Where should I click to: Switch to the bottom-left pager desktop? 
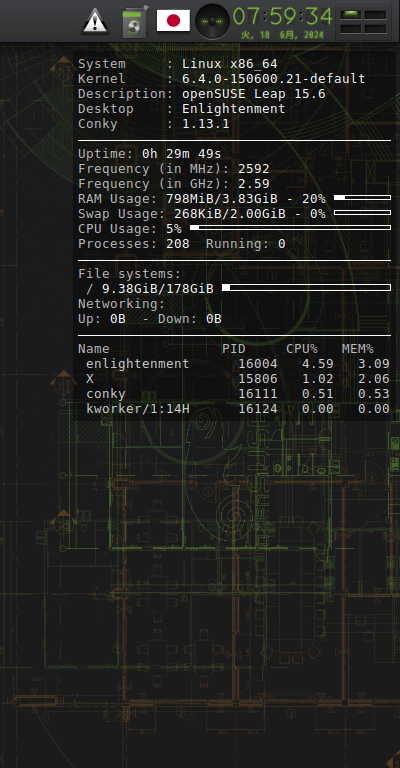[x=351, y=29]
